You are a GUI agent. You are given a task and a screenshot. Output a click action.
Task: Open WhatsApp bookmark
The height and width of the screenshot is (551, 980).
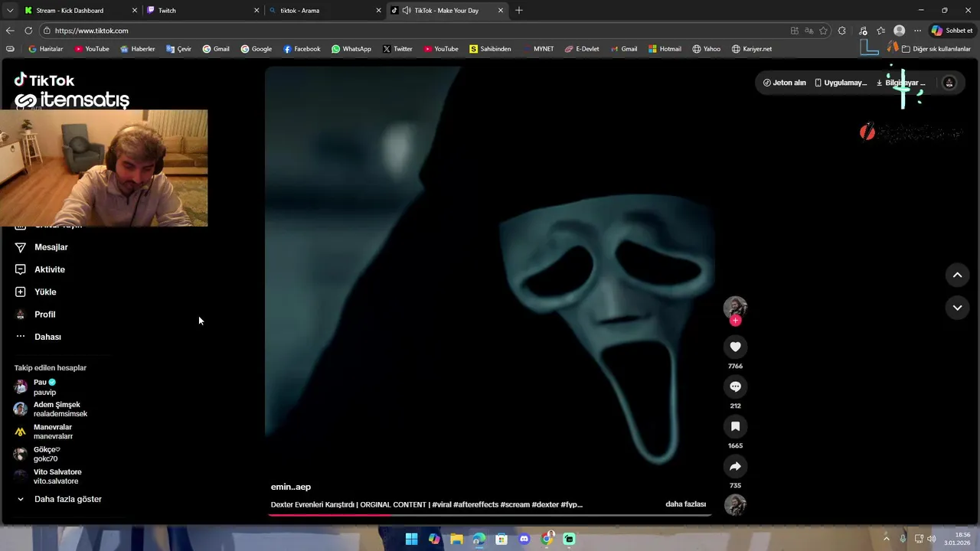click(x=351, y=49)
